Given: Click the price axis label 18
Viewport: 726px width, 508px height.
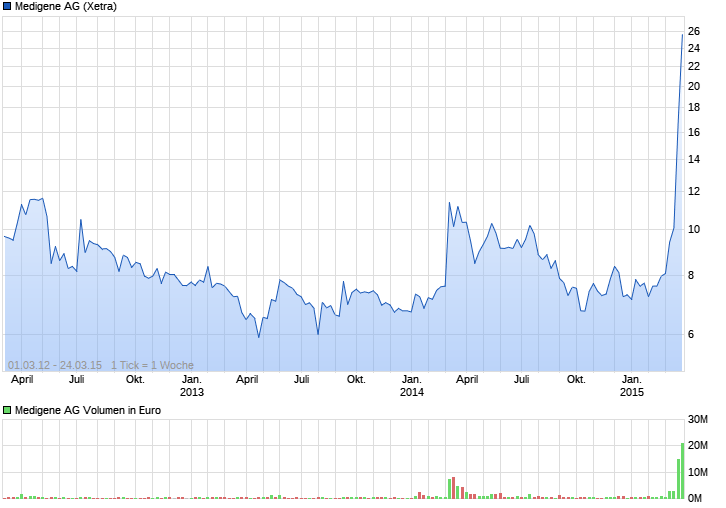Looking at the screenshot, I should pos(694,107).
